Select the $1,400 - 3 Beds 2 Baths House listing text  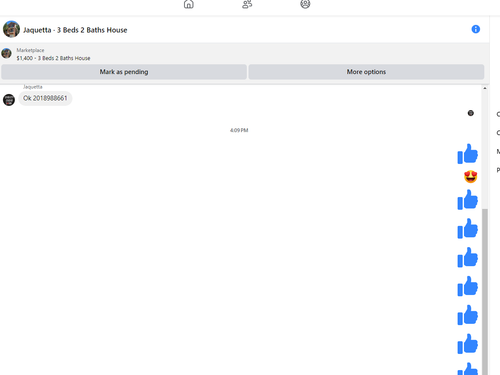53,58
